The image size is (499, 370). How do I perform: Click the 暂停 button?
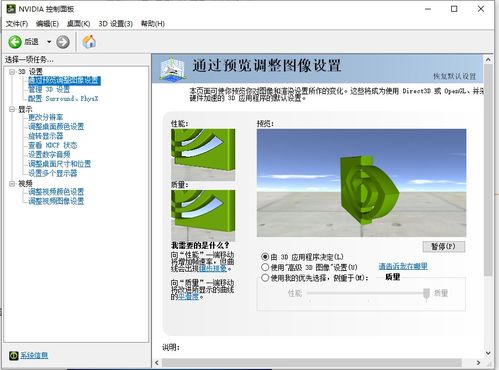pos(443,247)
